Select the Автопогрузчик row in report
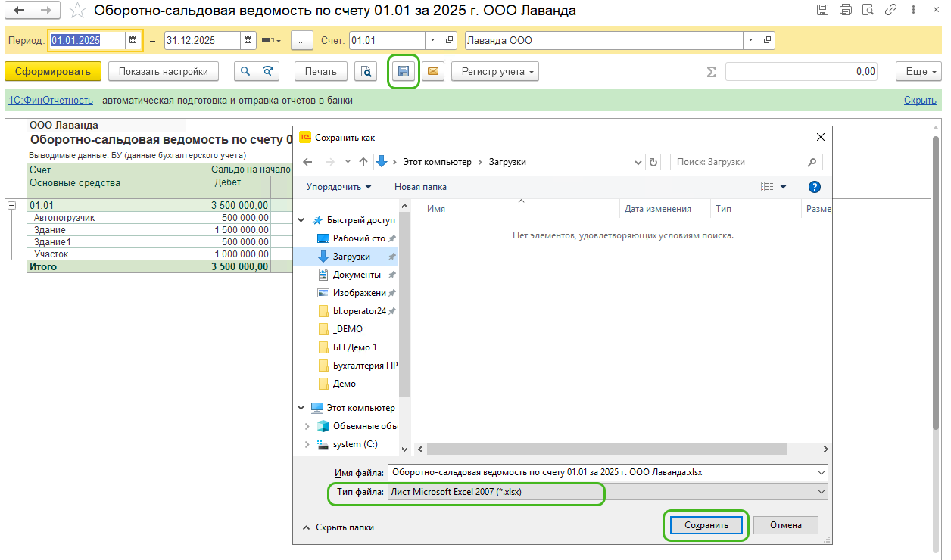Viewport: 951px width, 560px height. pos(106,218)
